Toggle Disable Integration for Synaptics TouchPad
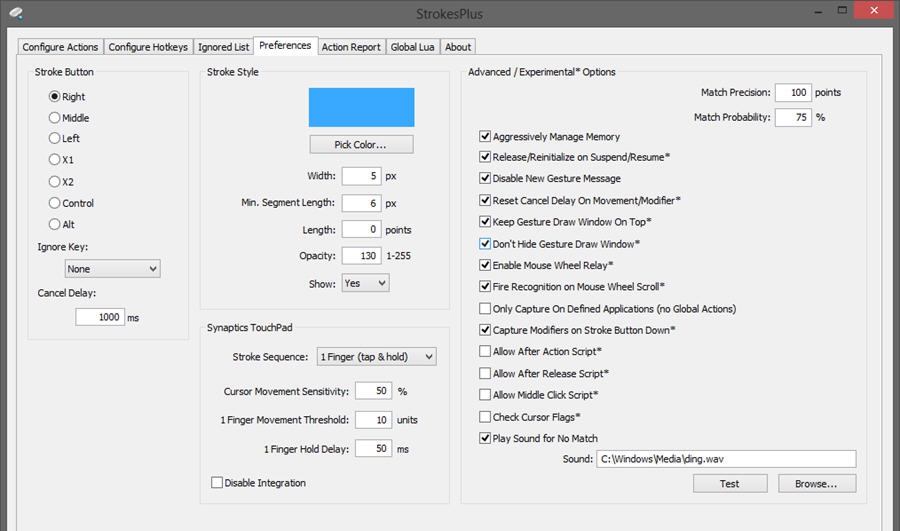Viewport: 900px width, 531px height. click(x=217, y=483)
